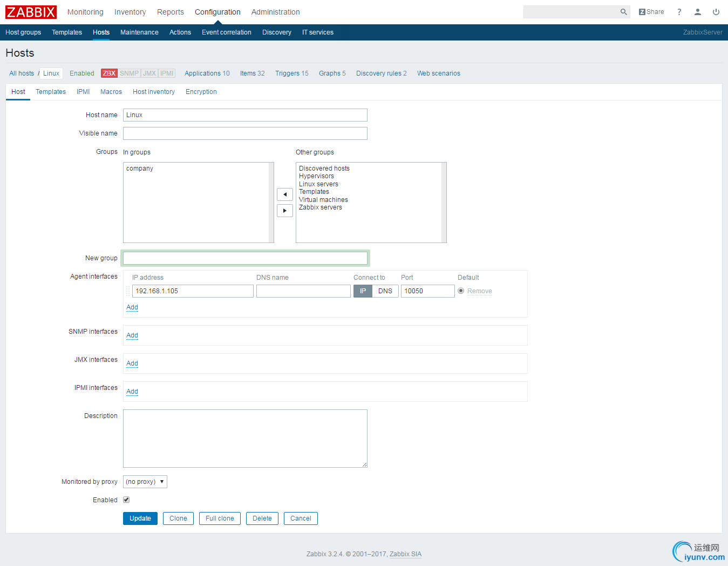Viewport: 728px width, 566px height.
Task: Go to Maintenance submenu
Action: click(x=139, y=32)
